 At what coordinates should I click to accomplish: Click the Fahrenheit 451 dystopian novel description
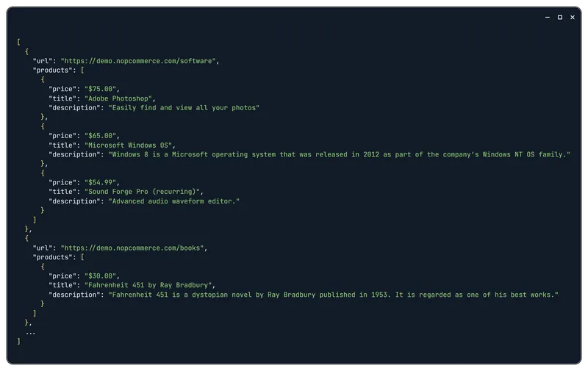pyautogui.click(x=334, y=295)
